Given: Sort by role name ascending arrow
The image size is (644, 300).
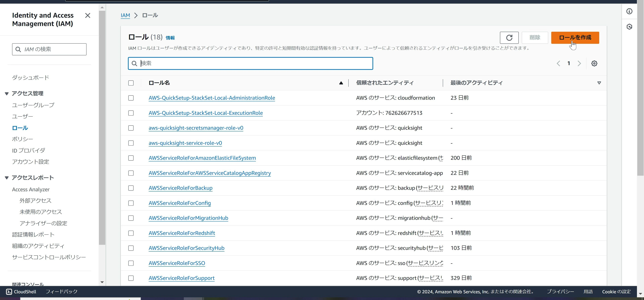Looking at the screenshot, I should click(x=341, y=83).
